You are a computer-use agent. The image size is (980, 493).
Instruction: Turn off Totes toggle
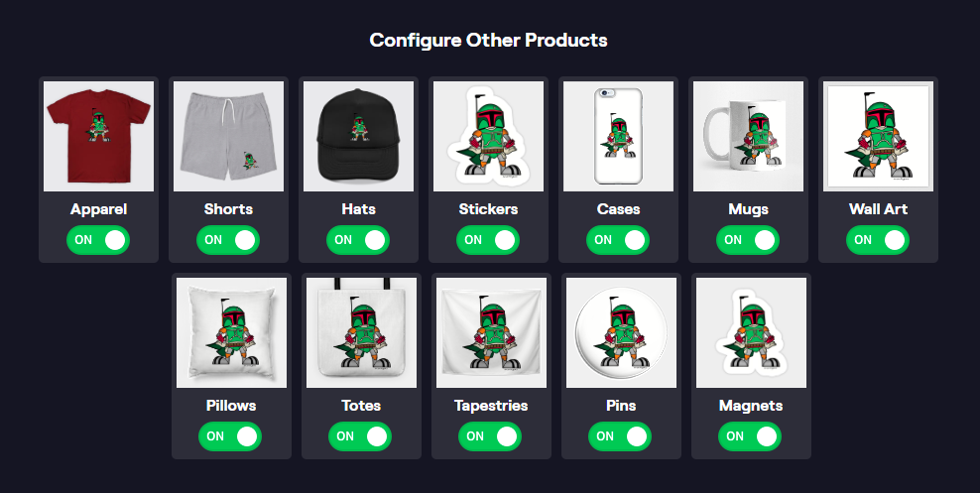click(360, 436)
